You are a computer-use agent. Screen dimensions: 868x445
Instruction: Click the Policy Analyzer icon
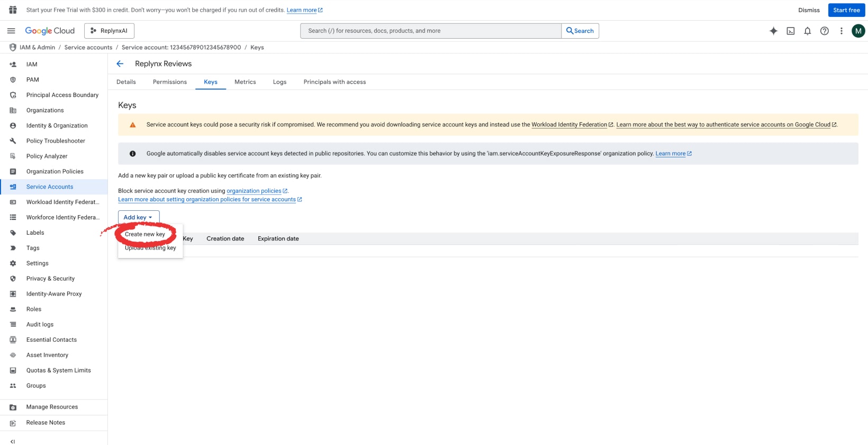[x=13, y=156]
